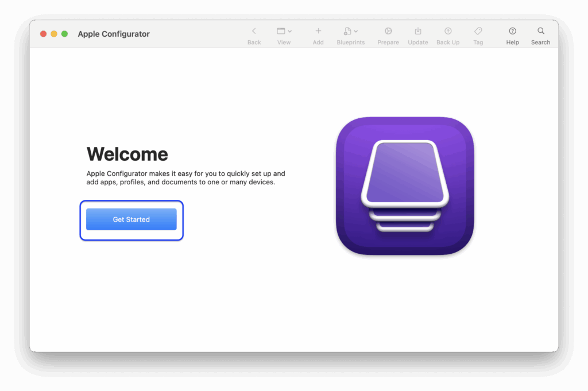This screenshot has width=588, height=391.
Task: Click the Add plus icon
Action: tap(318, 31)
